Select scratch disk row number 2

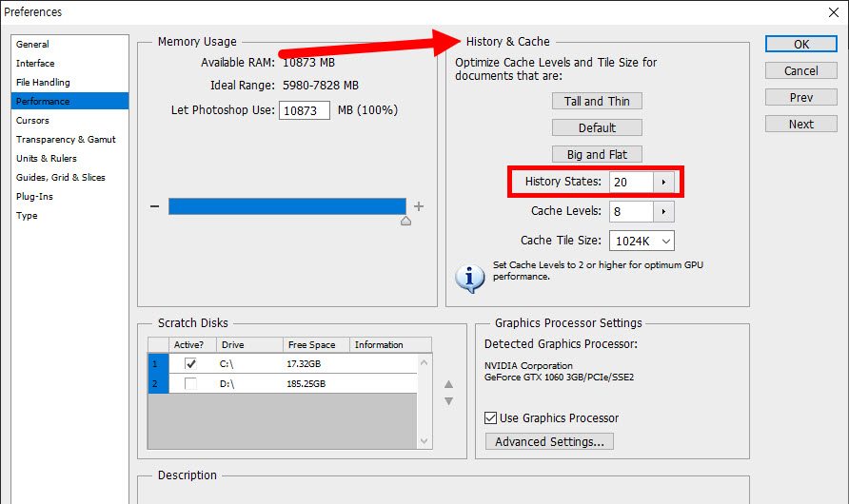158,383
